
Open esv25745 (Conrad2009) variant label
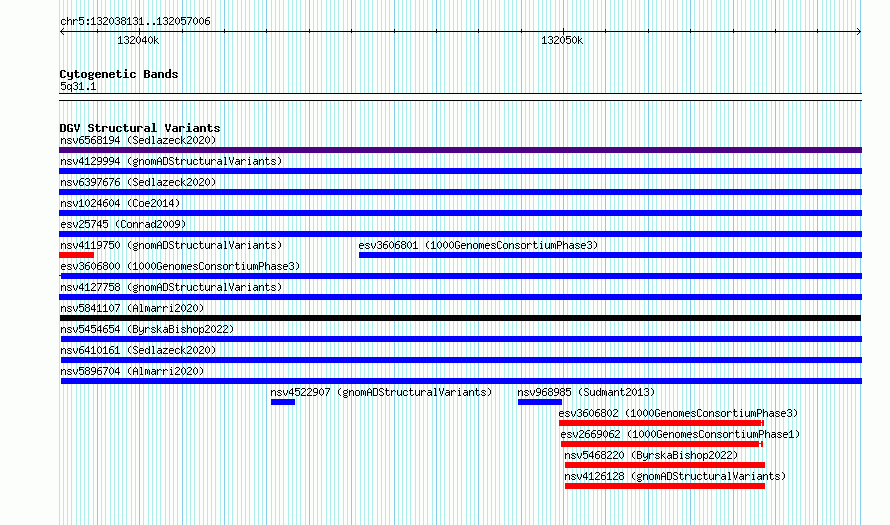[123, 224]
